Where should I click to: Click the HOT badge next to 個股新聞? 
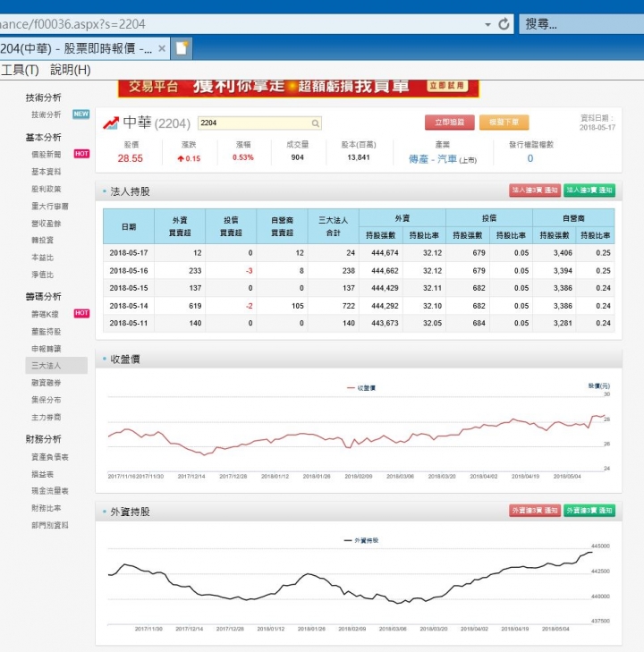[x=81, y=154]
